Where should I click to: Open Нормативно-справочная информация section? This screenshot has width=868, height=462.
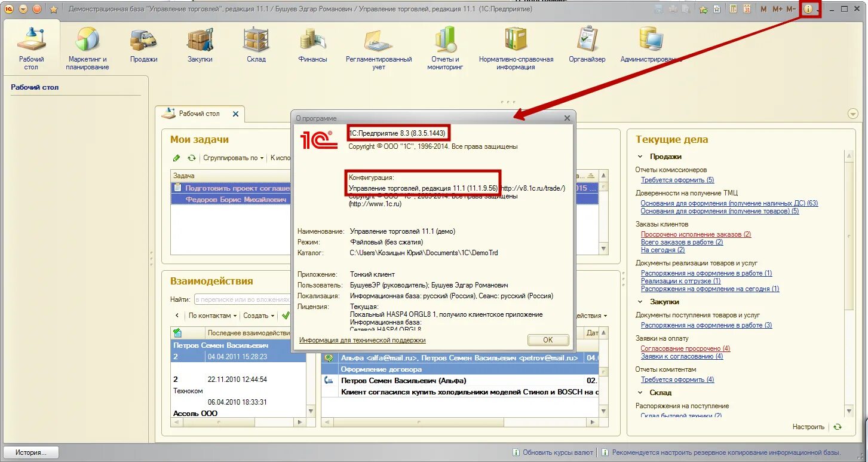click(516, 48)
